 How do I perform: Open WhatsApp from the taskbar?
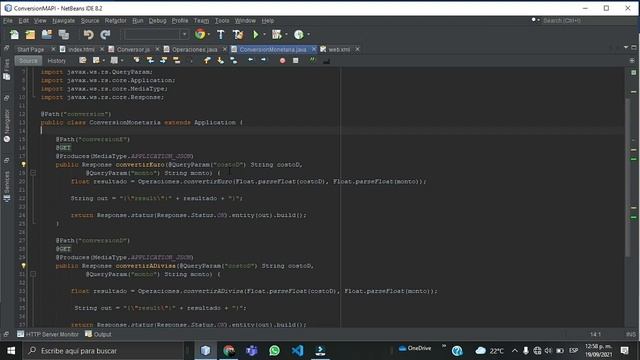[x=275, y=351]
